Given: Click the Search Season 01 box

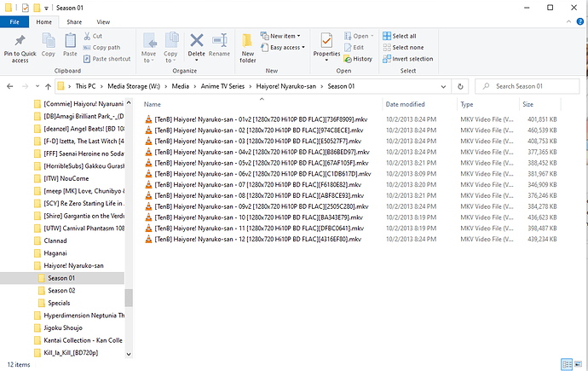Looking at the screenshot, I should tap(527, 86).
